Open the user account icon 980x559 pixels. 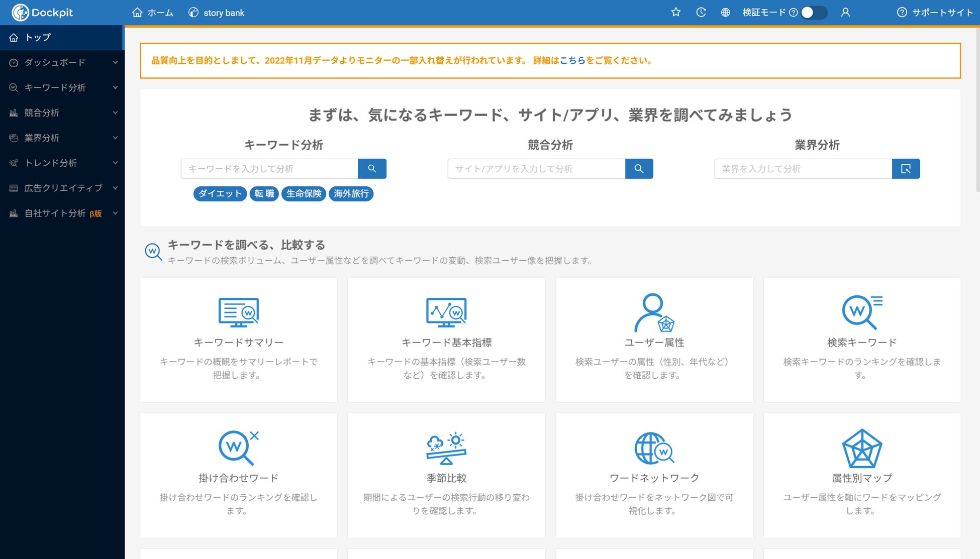pyautogui.click(x=845, y=13)
